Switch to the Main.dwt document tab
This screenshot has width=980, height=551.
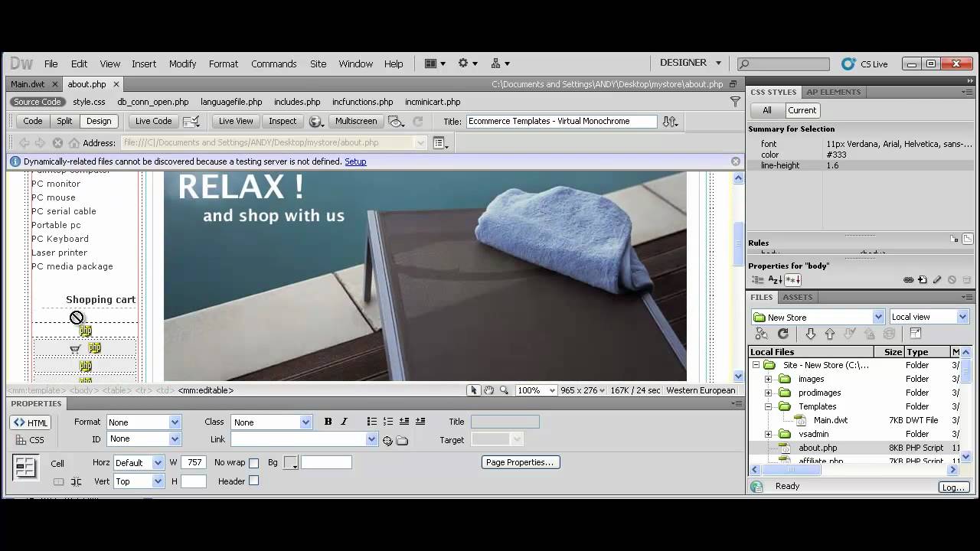pos(28,84)
